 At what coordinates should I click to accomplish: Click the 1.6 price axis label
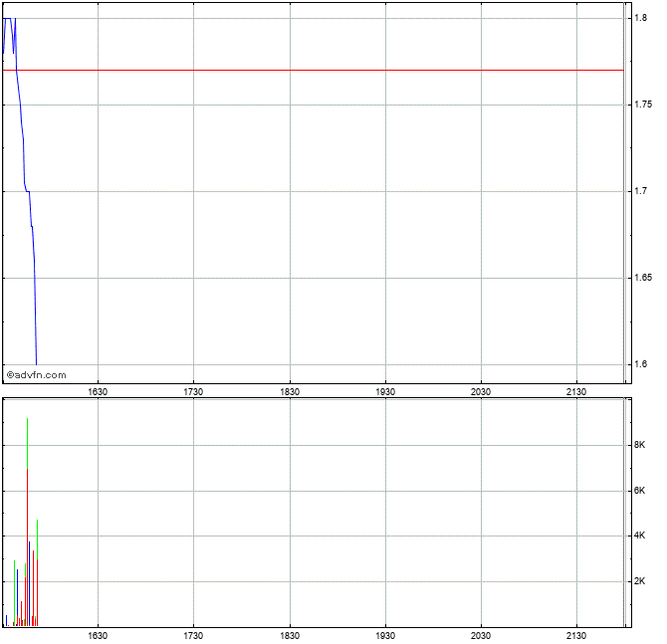click(x=641, y=364)
